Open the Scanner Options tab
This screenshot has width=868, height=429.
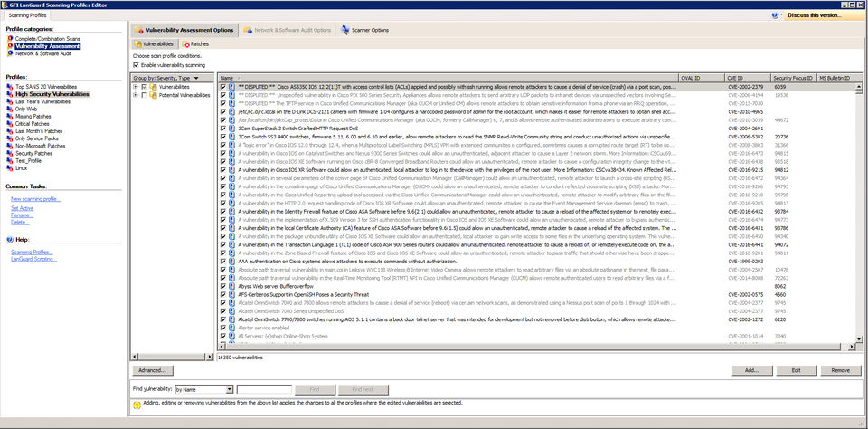tap(364, 30)
